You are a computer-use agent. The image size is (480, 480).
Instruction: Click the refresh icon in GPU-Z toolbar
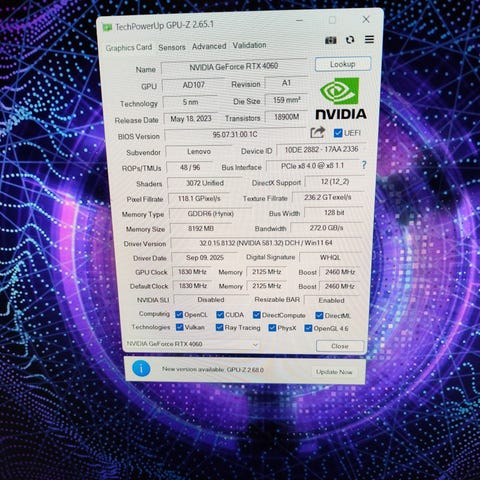350,40
